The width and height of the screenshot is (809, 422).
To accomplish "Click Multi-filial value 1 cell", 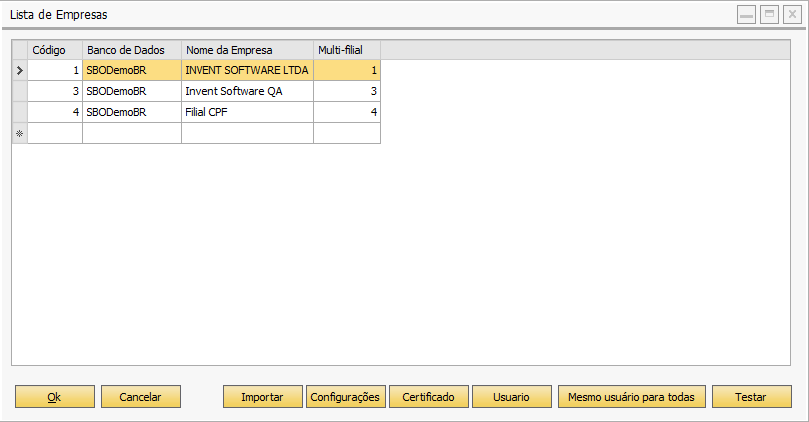I will click(347, 70).
